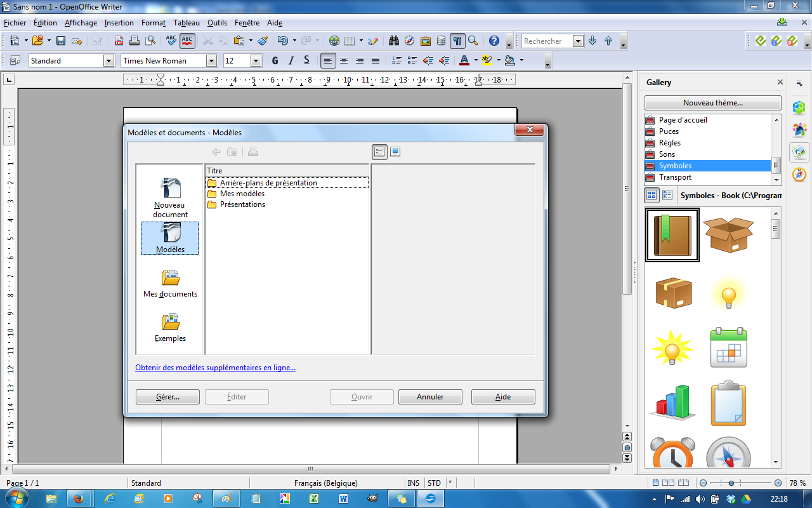This screenshot has width=812, height=508.
Task: Click the bar chart symbol in Gallery
Action: (673, 402)
